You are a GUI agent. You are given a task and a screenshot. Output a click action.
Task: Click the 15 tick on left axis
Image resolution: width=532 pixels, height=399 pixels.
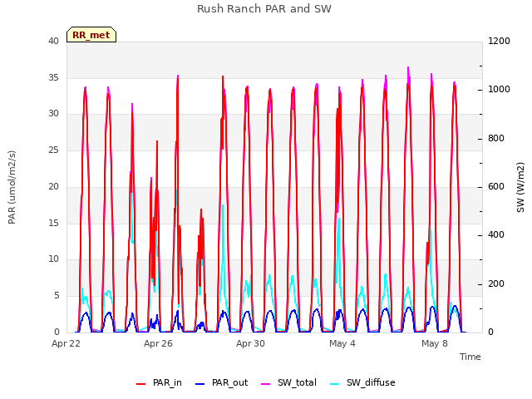click(53, 223)
